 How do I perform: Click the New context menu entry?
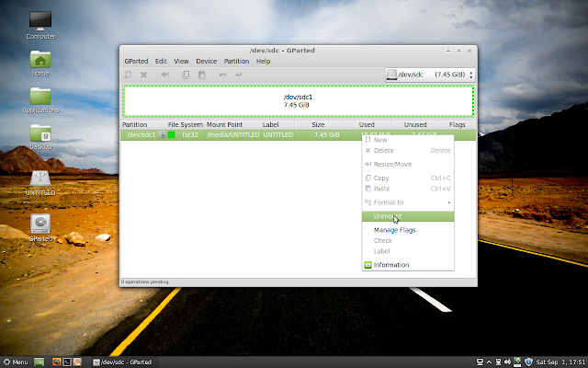click(x=408, y=140)
